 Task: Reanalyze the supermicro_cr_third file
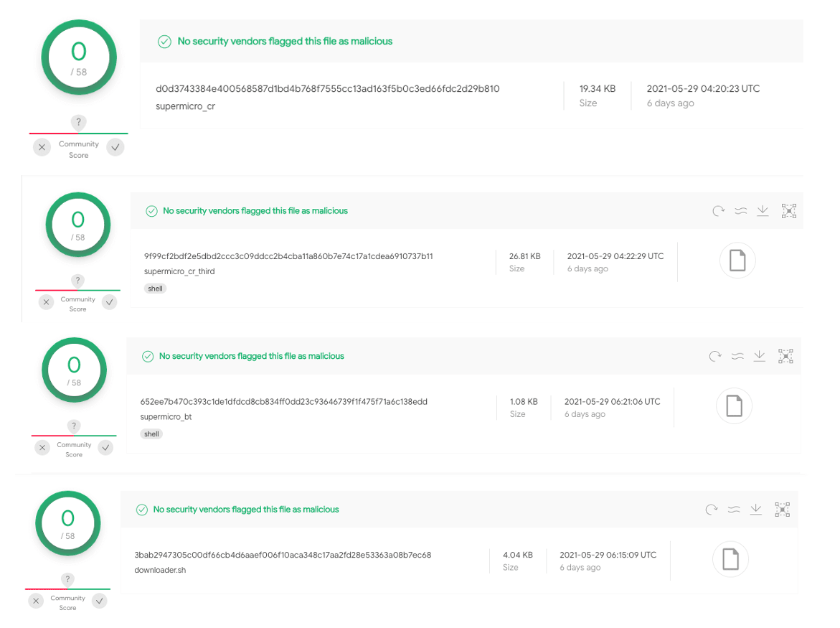[x=718, y=211]
